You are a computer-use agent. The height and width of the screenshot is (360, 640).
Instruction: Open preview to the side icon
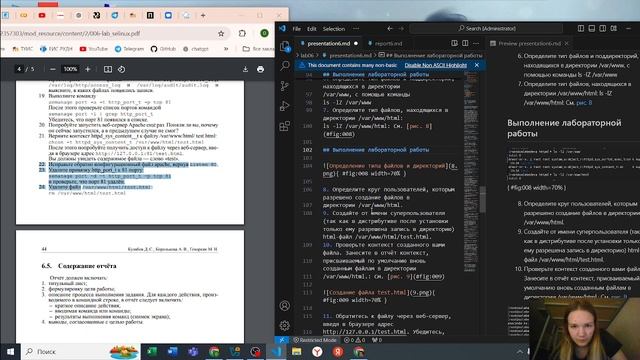tap(454, 43)
